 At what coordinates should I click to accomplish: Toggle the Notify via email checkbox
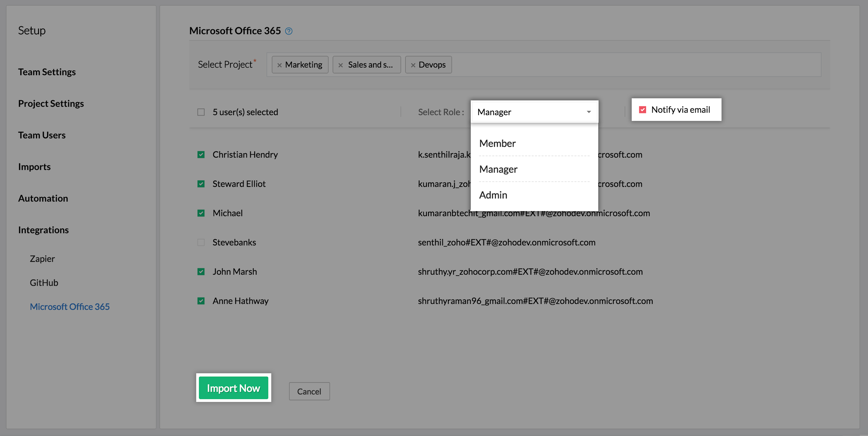pyautogui.click(x=642, y=109)
